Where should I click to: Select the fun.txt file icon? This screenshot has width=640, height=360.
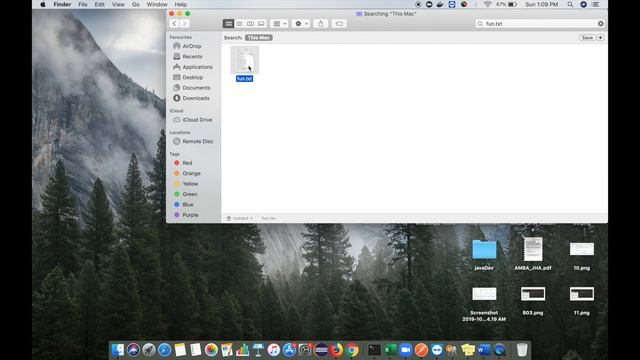click(x=244, y=60)
